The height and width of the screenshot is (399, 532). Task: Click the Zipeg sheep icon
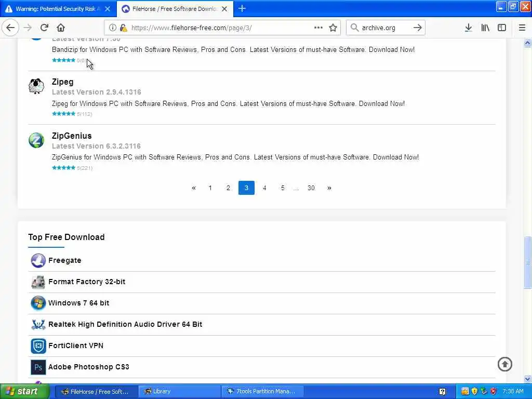tap(36, 86)
